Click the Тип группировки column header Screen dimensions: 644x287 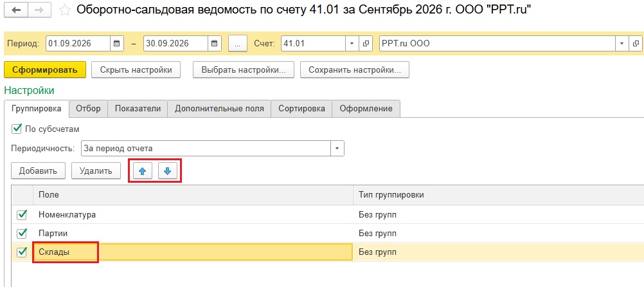pyautogui.click(x=498, y=195)
